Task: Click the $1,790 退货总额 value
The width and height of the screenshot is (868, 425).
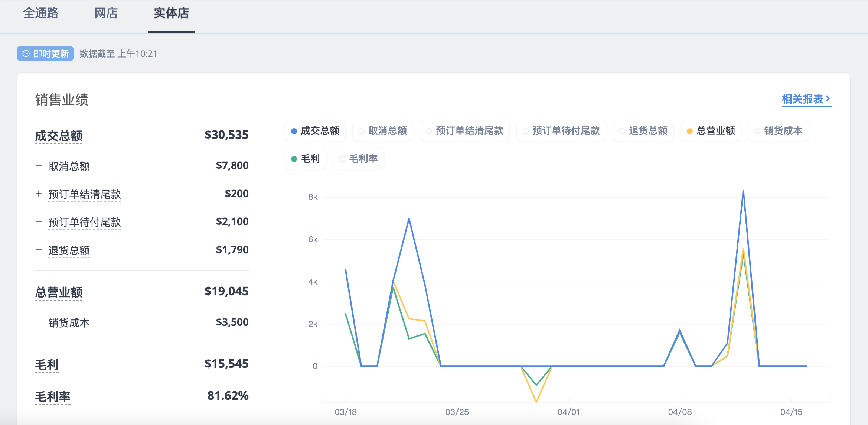Action: point(232,250)
